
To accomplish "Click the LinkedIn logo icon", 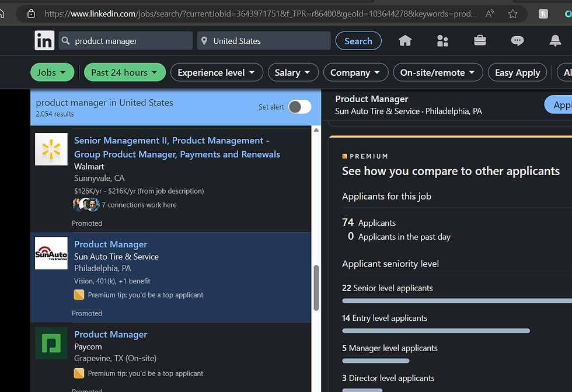I will pos(44,41).
